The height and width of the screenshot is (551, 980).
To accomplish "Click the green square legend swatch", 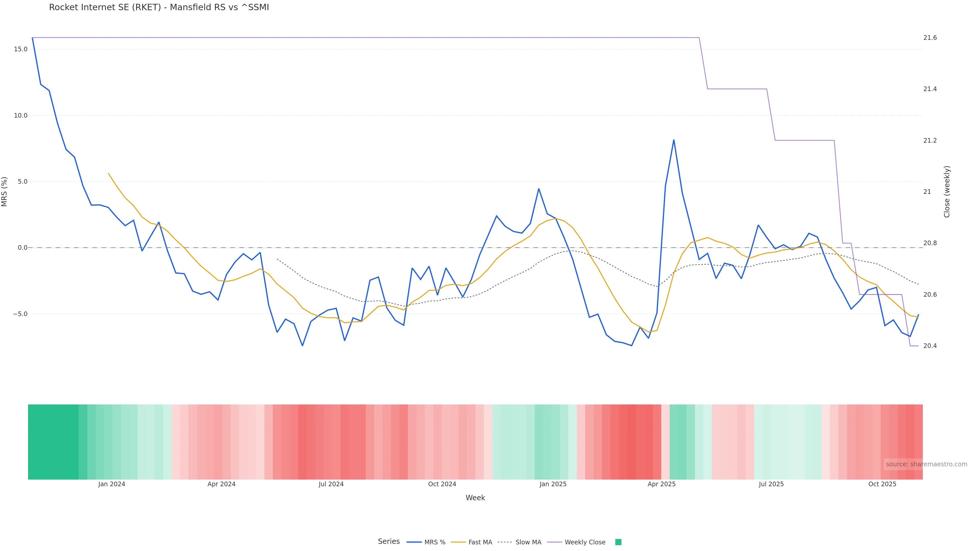I will pos(618,542).
